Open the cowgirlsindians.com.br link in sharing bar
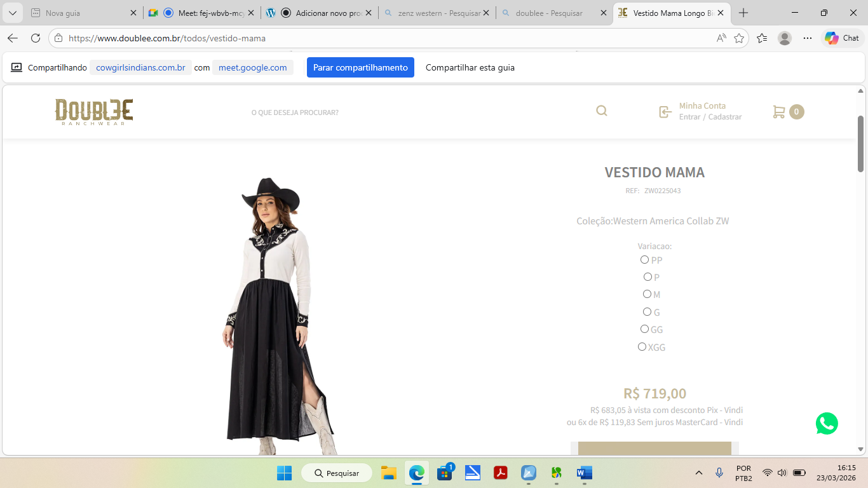868x488 pixels. [140, 67]
